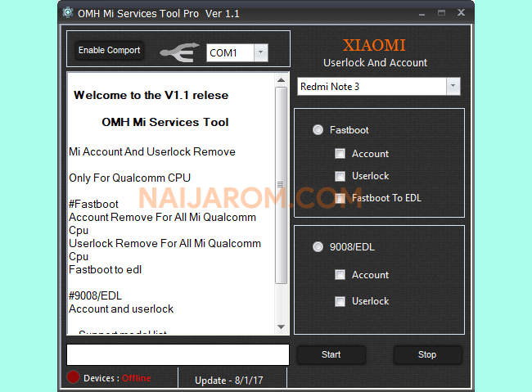Click 'Welcome to the V1.1 relese' heading
The height and width of the screenshot is (392, 532).
pyautogui.click(x=151, y=96)
